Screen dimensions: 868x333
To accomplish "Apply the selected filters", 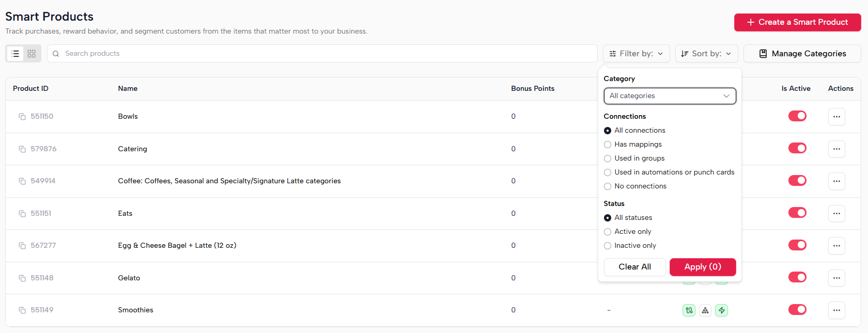I will point(703,267).
